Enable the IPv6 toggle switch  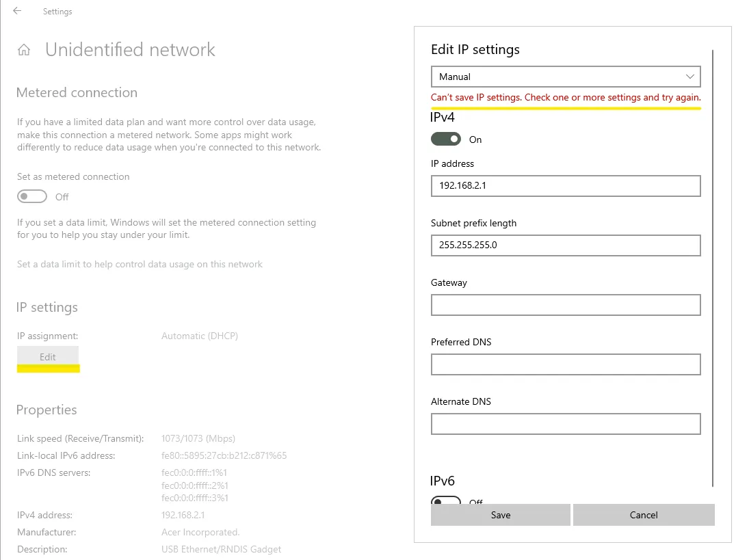[446, 501]
